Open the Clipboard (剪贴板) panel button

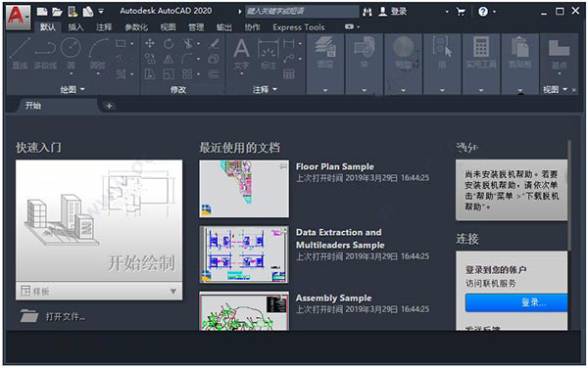(519, 53)
